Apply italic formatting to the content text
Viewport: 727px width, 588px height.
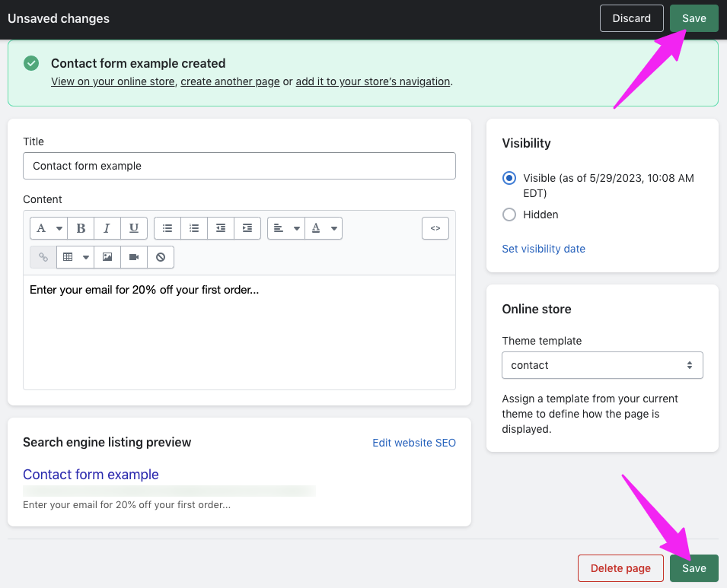[x=107, y=227]
